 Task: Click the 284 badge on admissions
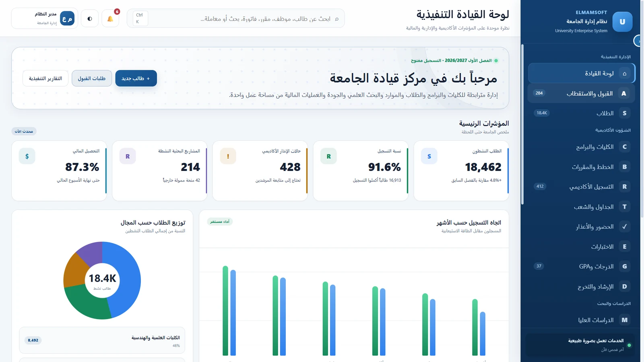pyautogui.click(x=539, y=93)
